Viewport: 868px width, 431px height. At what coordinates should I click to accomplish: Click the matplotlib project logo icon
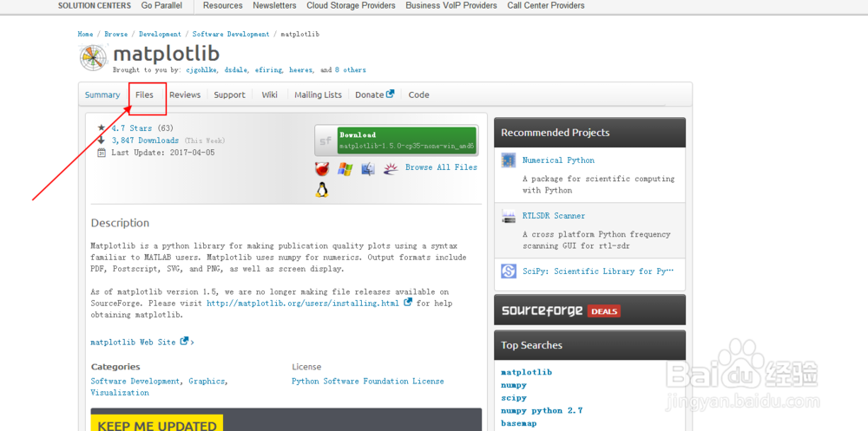pos(94,57)
